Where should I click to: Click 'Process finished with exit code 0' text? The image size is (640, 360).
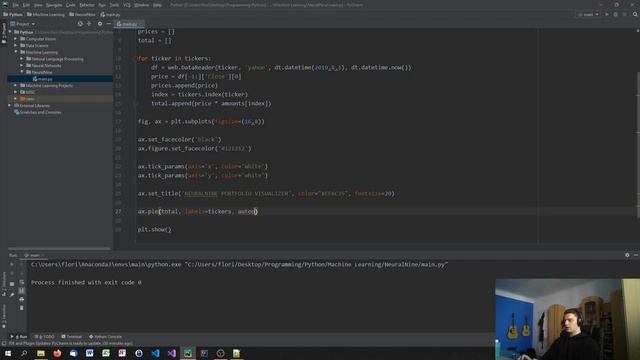pos(86,282)
